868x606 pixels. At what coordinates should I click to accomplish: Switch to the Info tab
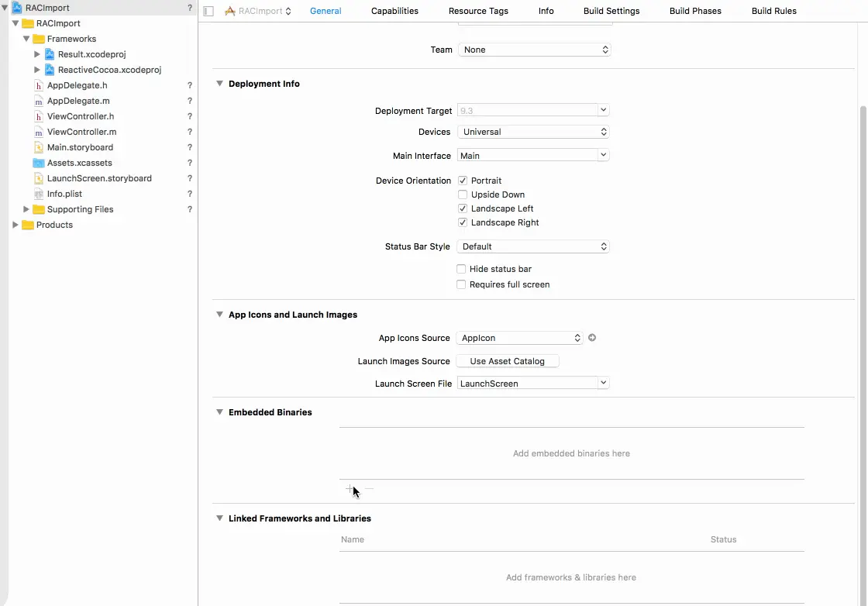point(546,11)
